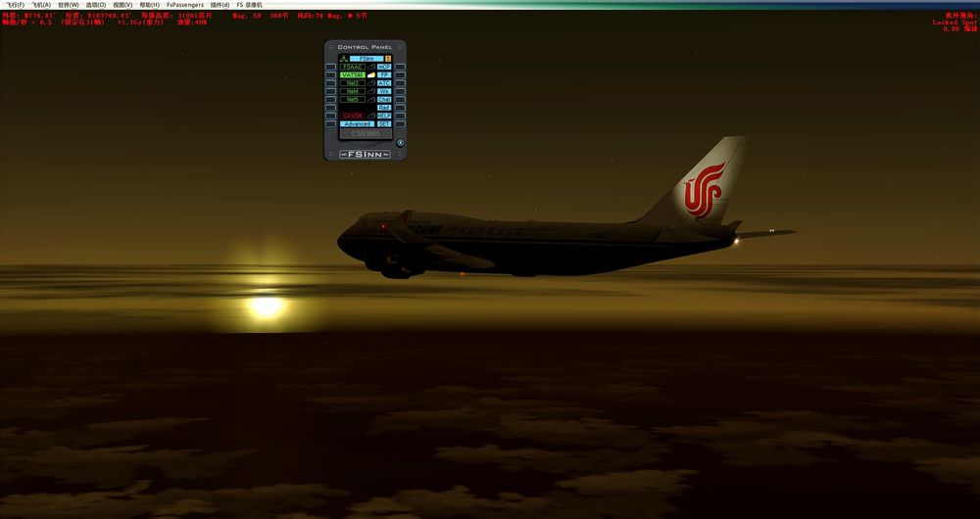Open HELP in the Control Panel
Viewport: 980px width, 519px height.
click(x=384, y=116)
